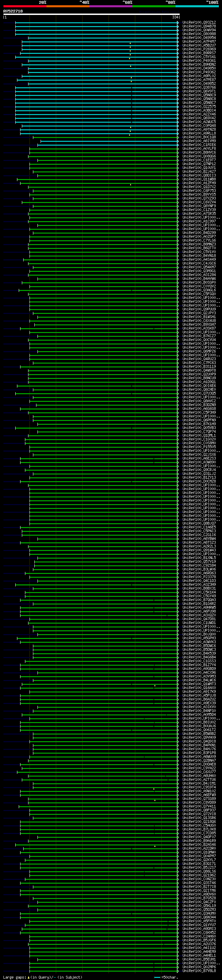Image resolution: width=222 pixels, height=980 pixels.
Task: Select the UniRef100_P15505 row label
Action: pyautogui.click(x=199, y=447)
